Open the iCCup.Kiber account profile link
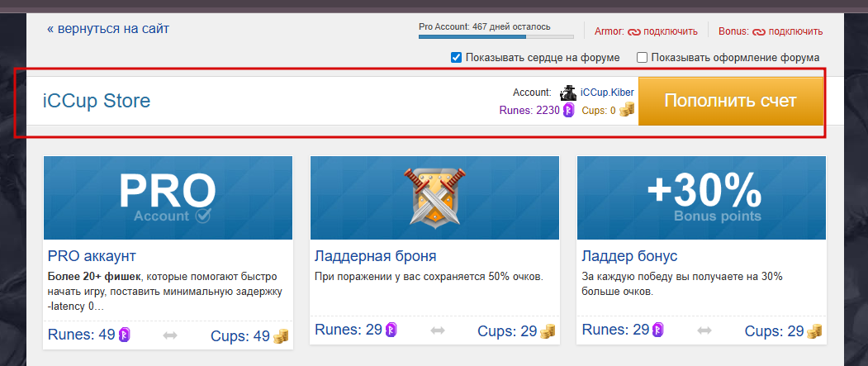This screenshot has height=366, width=868. click(607, 93)
